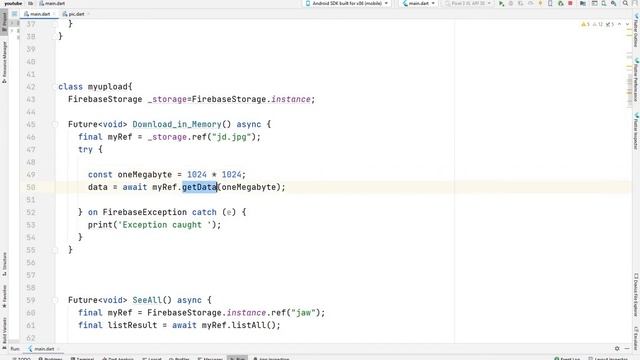The width and height of the screenshot is (640, 360).
Task: Click the red Stop button in toolbar
Action: click(x=570, y=3)
